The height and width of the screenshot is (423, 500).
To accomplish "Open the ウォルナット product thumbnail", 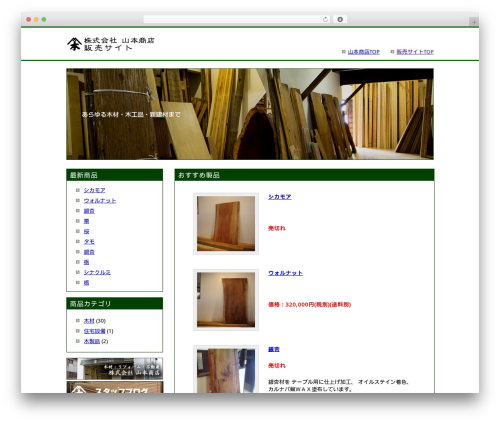I will point(226,300).
